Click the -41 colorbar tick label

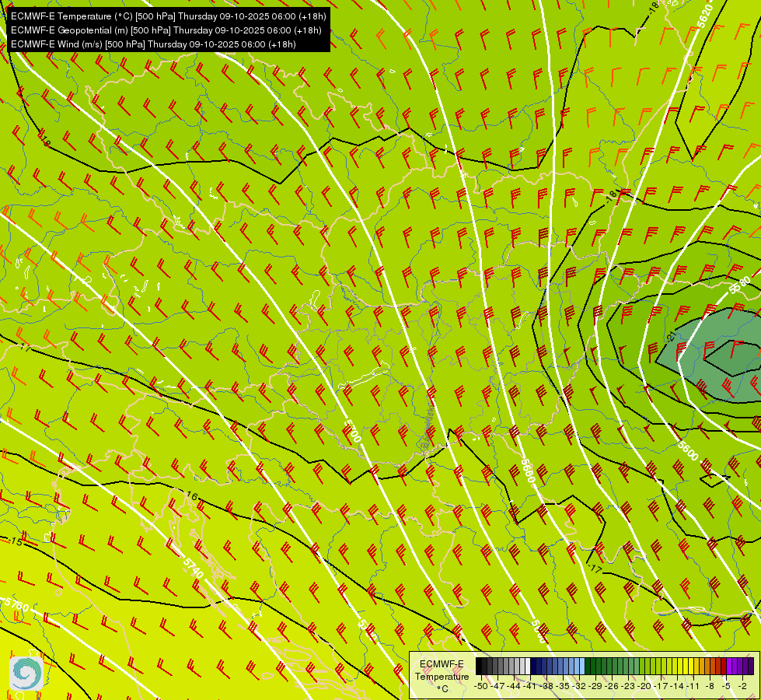click(x=529, y=686)
